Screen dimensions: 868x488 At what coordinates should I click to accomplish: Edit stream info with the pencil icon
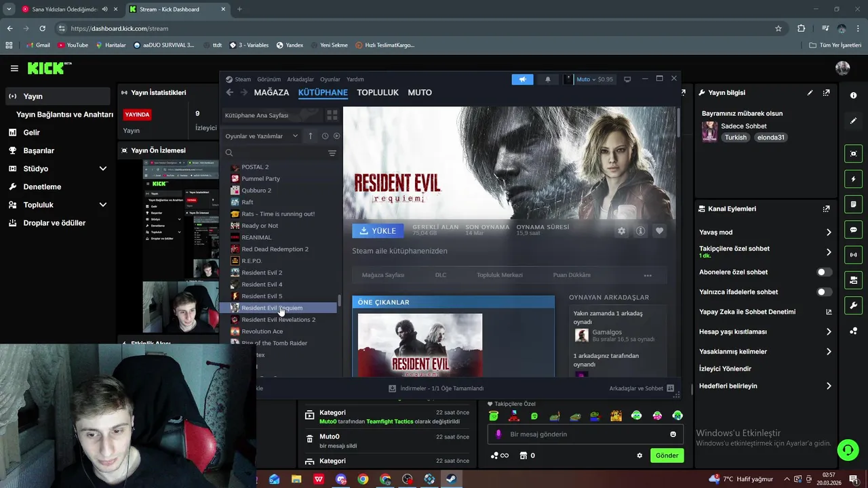pos(810,93)
